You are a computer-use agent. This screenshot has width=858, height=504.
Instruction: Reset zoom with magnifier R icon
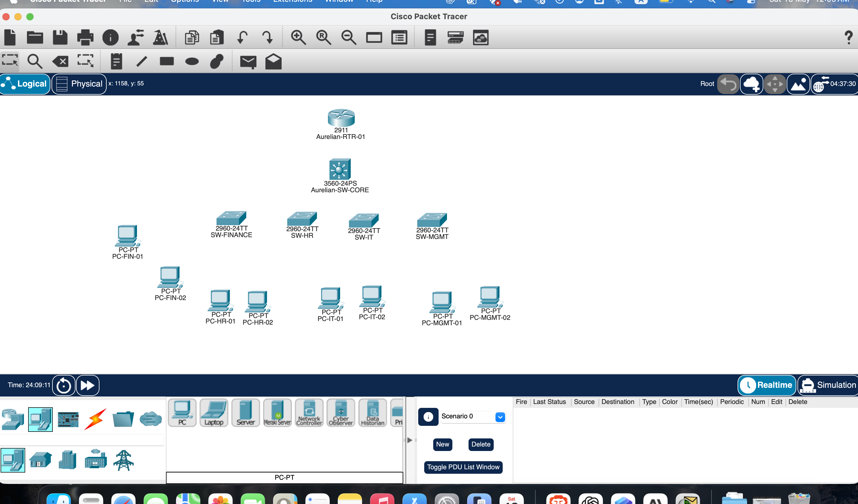tap(324, 37)
